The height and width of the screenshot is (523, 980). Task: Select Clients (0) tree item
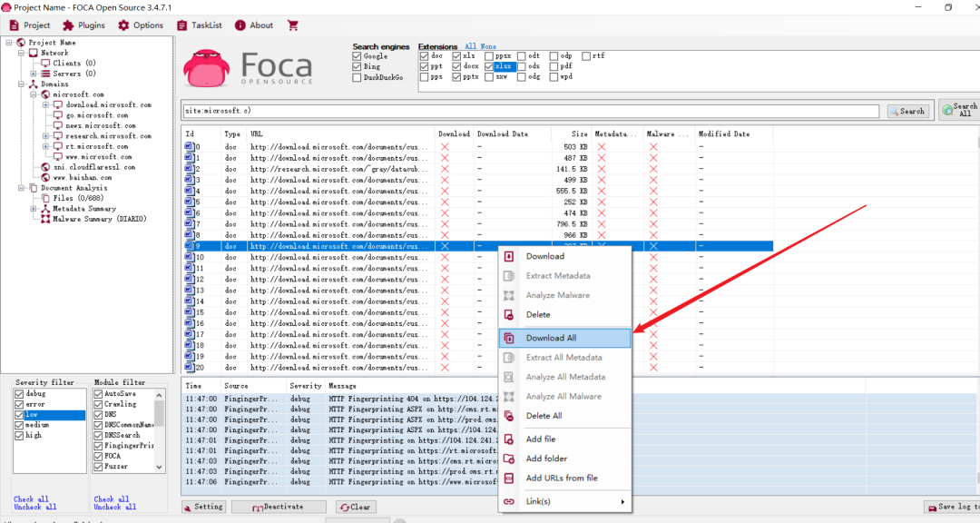[73, 64]
